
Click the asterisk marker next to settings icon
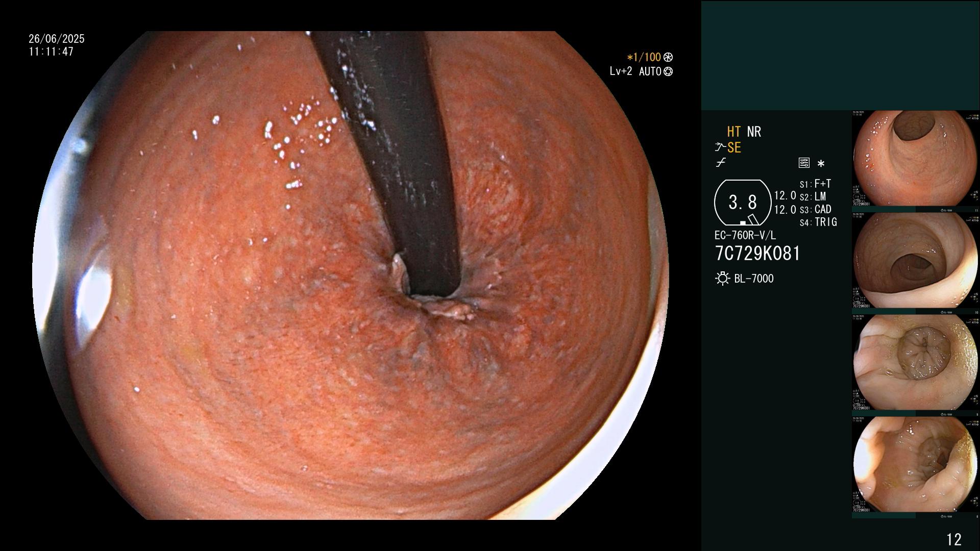821,164
